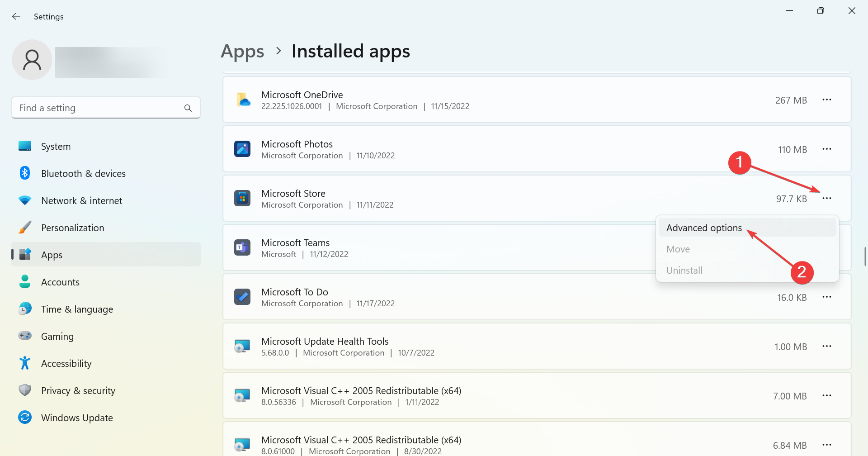Click the search magnifier icon
Viewport: 868px width, 456px height.
click(188, 108)
